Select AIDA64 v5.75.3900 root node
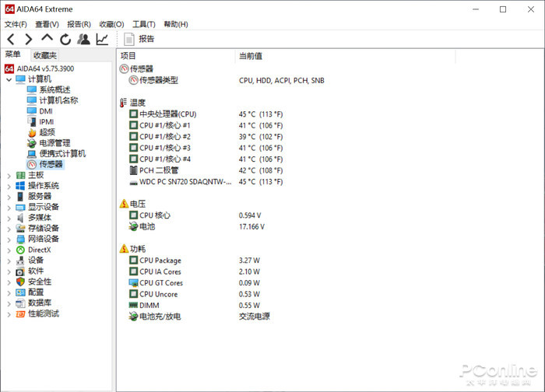Screen dimensions: 545x392 click(x=45, y=68)
